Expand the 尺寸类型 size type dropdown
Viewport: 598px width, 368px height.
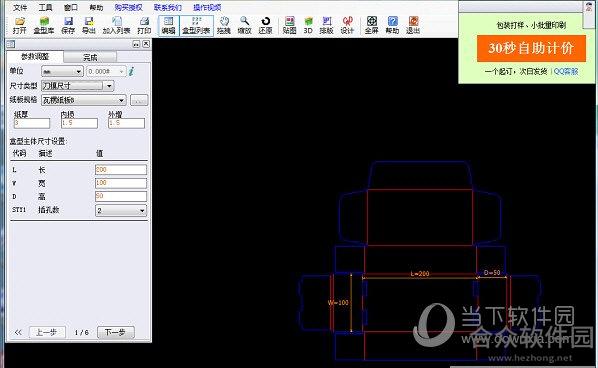pyautogui.click(x=77, y=86)
